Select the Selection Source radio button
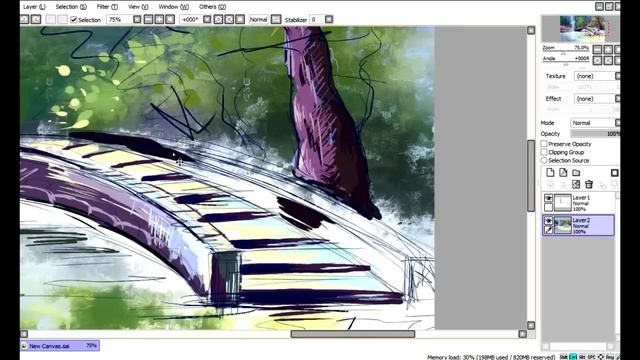The width and height of the screenshot is (640, 360). click(x=544, y=160)
